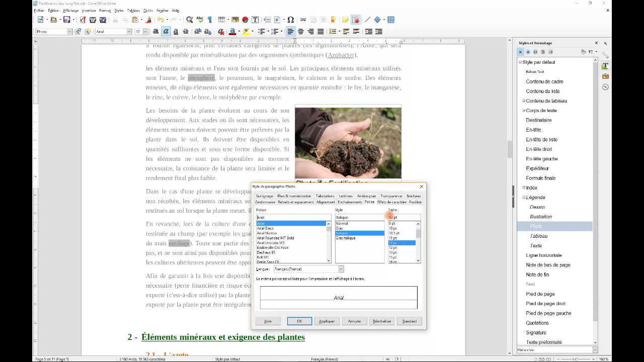This screenshot has width=644, height=362.
Task: Click Fill Format Mode icon in sidebar
Action: pos(583,52)
